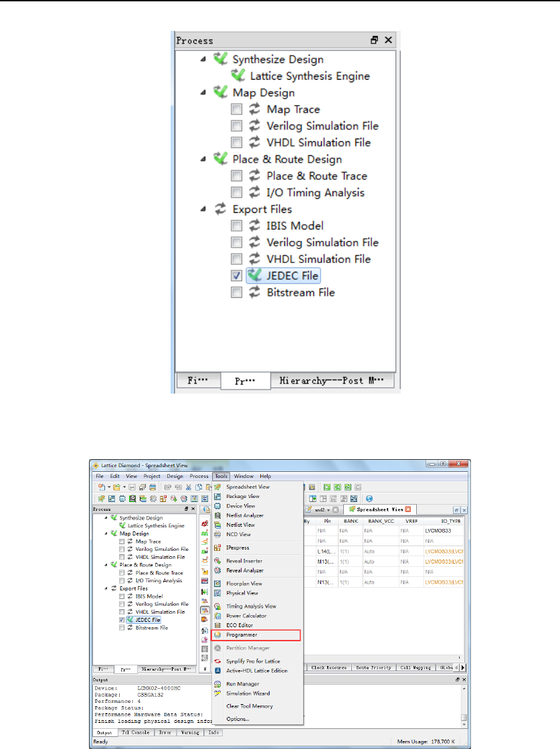
Task: Choose Power Calculator in Tools menu
Action: tap(246, 616)
